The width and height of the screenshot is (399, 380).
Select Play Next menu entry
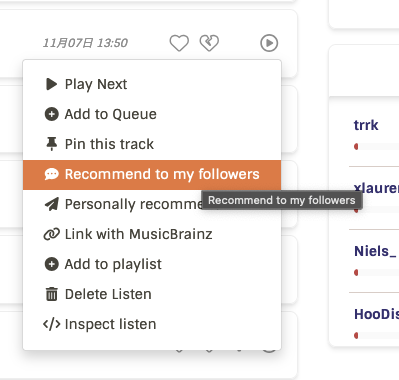point(152,84)
